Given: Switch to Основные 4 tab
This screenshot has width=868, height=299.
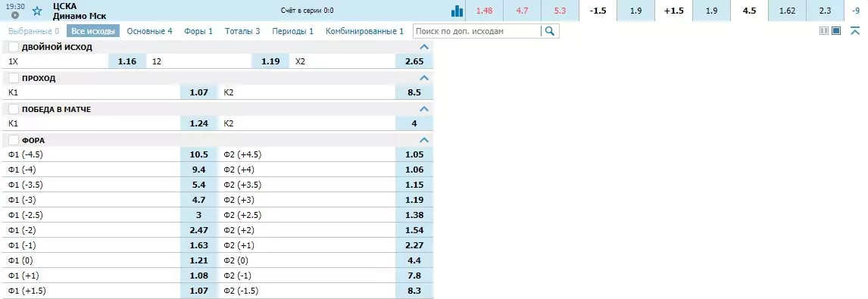Looking at the screenshot, I should (149, 31).
